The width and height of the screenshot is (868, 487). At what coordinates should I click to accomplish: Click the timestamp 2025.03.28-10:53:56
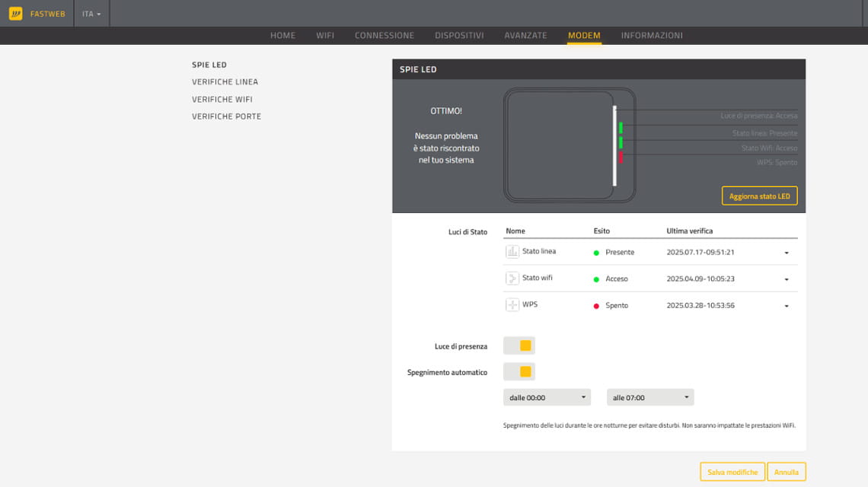click(700, 305)
